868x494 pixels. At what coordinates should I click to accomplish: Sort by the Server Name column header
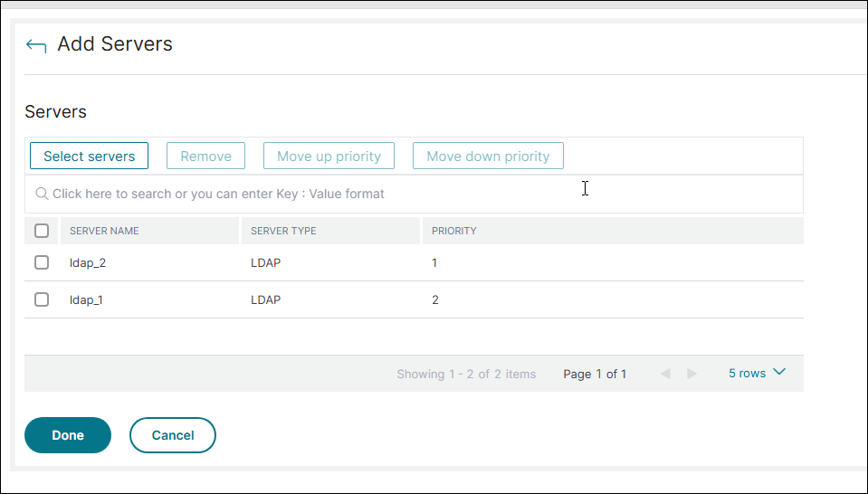coord(104,231)
